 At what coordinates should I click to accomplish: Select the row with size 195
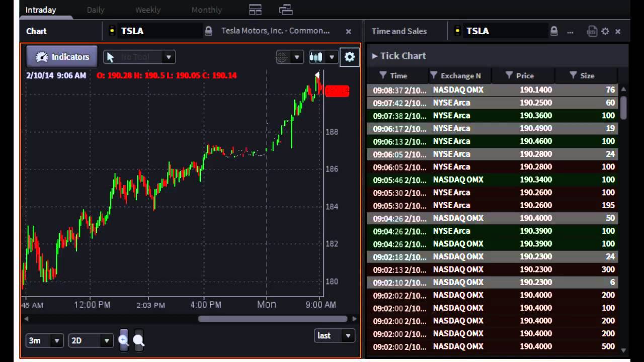[493, 206]
